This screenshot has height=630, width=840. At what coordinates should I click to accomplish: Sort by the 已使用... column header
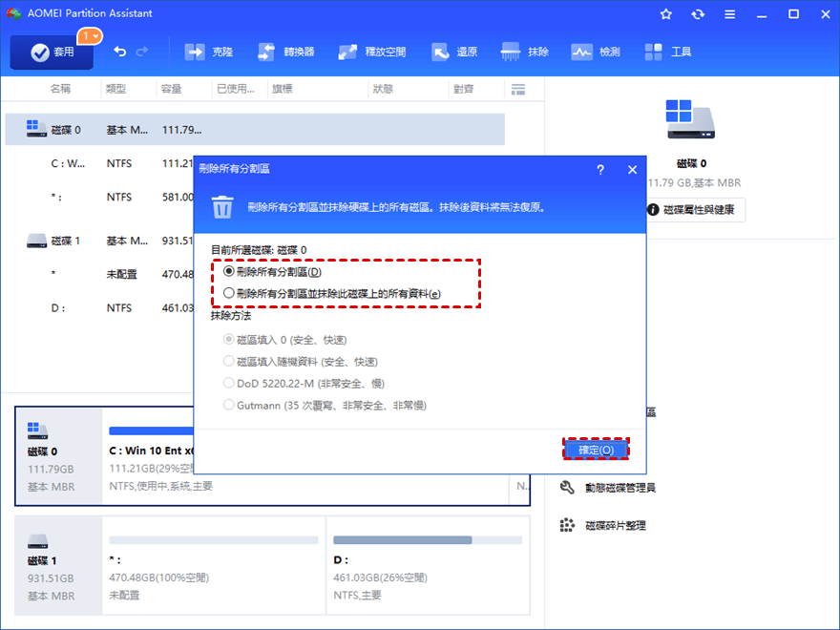coord(236,89)
